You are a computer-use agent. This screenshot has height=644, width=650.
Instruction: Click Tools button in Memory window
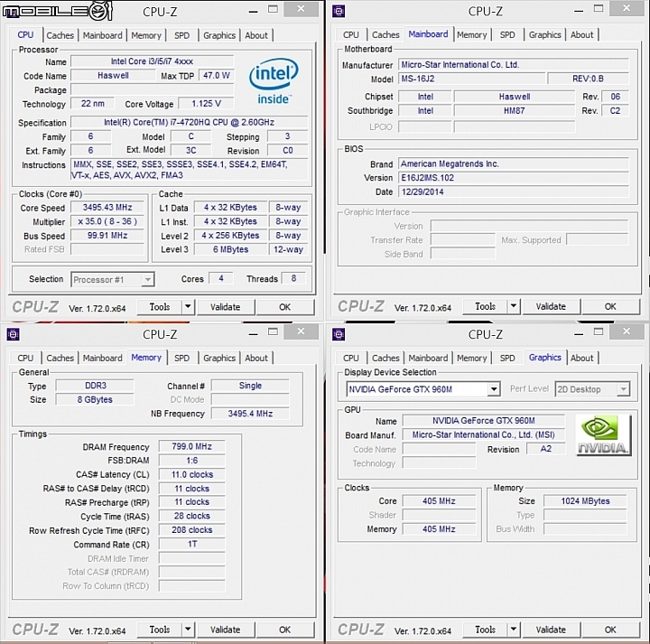[x=160, y=629]
